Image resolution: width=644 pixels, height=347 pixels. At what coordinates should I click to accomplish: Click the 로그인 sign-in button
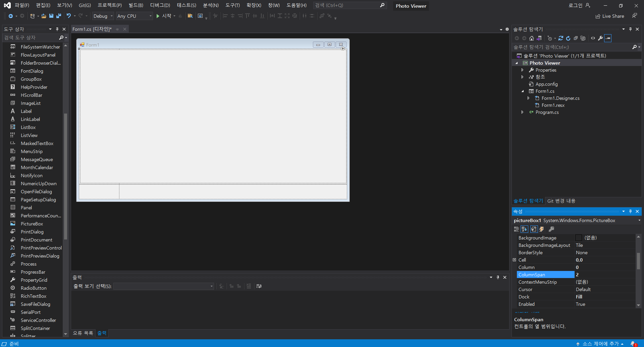[x=579, y=5]
